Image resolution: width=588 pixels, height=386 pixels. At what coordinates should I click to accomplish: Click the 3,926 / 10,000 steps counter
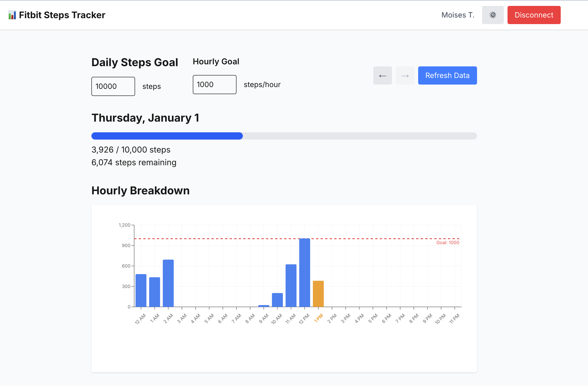(x=131, y=150)
